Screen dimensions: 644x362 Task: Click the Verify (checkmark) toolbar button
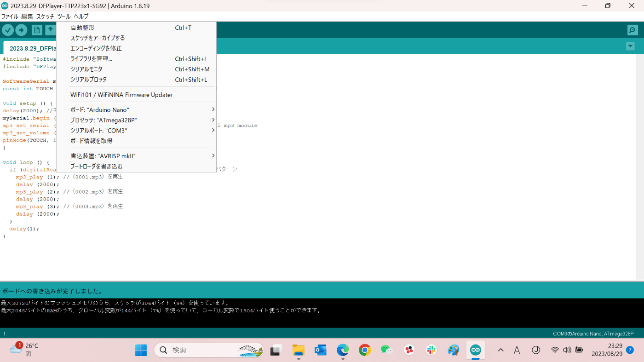[x=8, y=30]
